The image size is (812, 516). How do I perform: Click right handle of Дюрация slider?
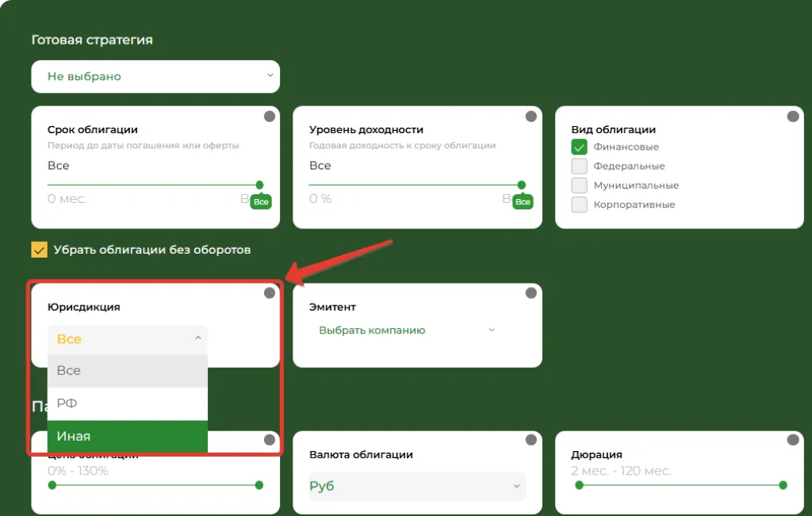tap(783, 485)
